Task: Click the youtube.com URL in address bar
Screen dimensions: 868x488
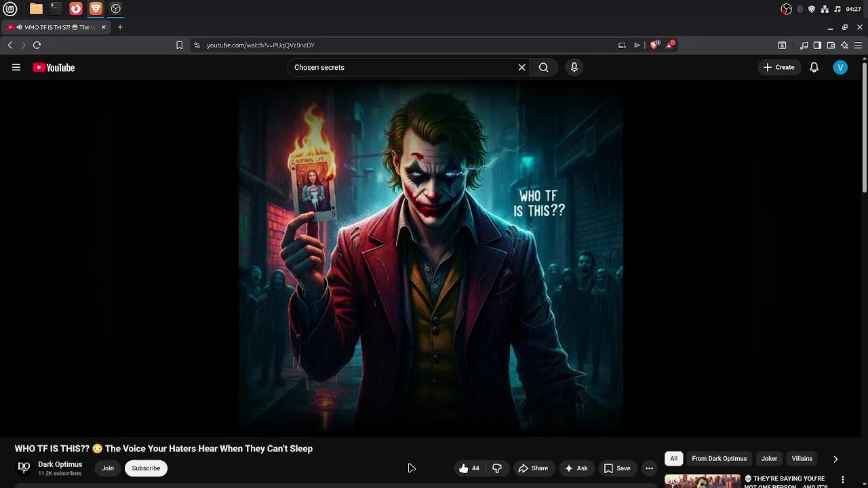Action: click(x=260, y=45)
